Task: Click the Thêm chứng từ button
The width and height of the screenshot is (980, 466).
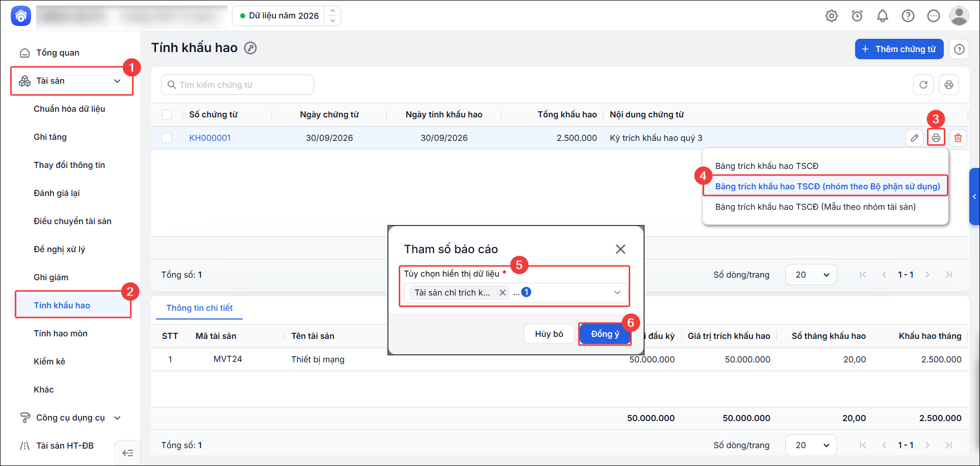Action: click(x=899, y=49)
